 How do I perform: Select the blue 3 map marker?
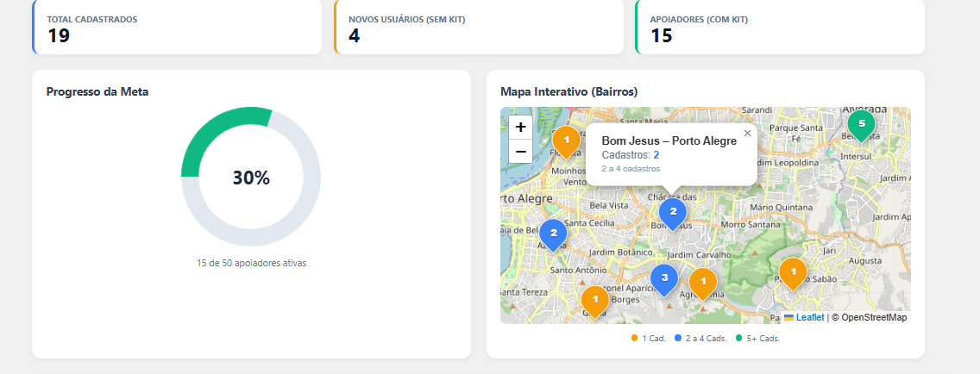click(664, 279)
